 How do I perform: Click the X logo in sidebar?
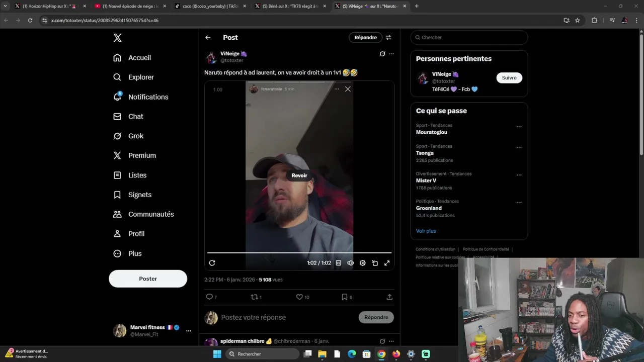point(117,38)
